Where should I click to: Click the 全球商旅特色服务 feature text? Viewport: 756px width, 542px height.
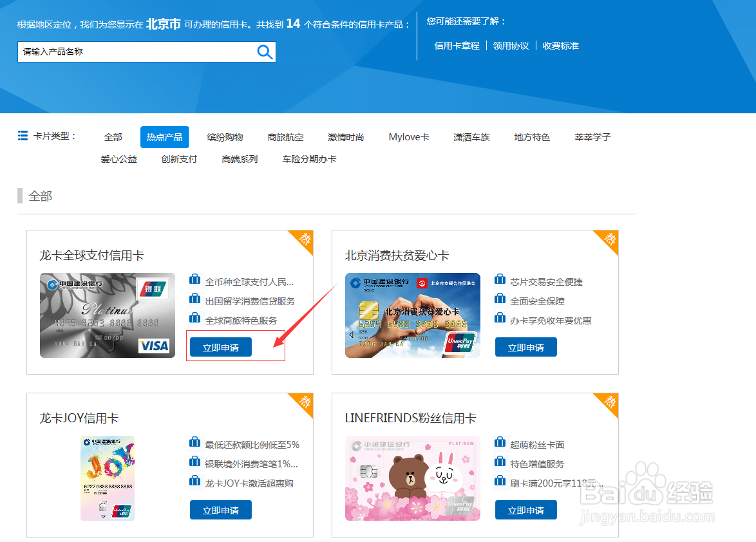click(x=241, y=321)
